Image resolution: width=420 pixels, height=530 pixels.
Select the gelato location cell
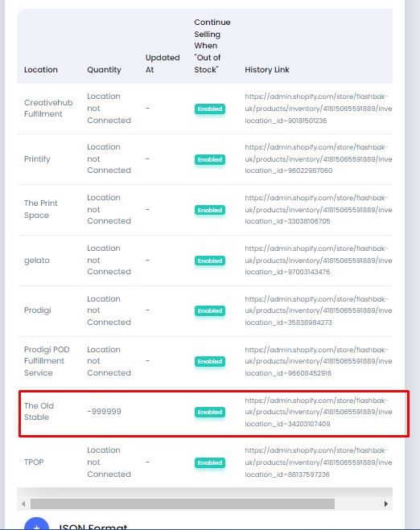coord(37,261)
